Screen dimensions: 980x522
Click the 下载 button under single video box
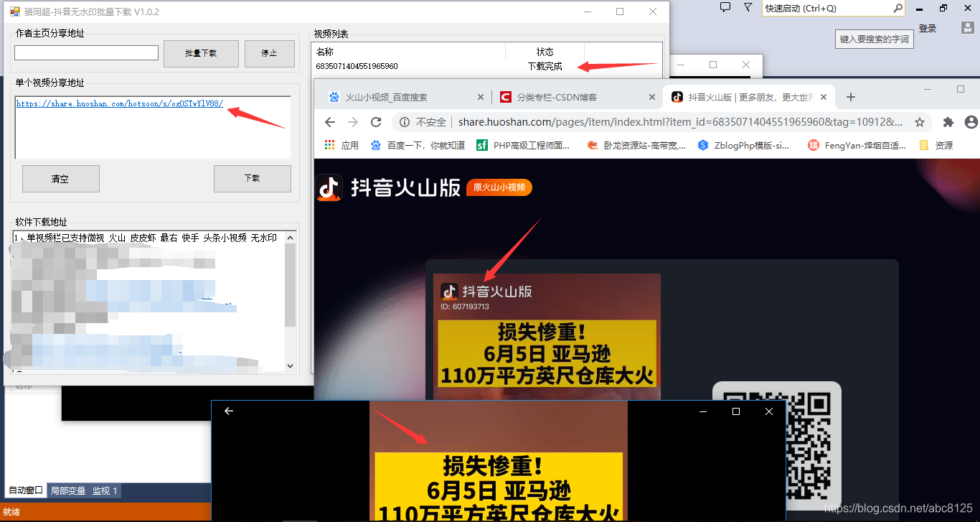pos(253,178)
